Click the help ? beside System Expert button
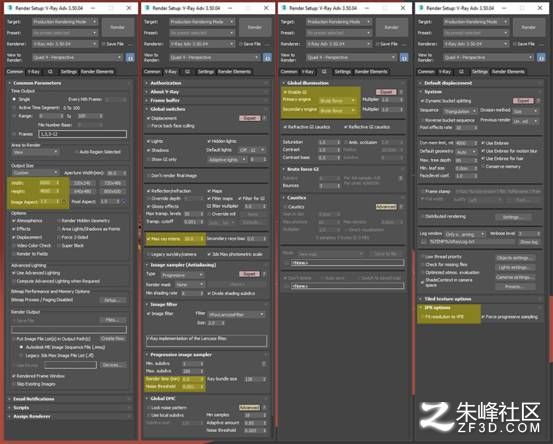 point(538,101)
